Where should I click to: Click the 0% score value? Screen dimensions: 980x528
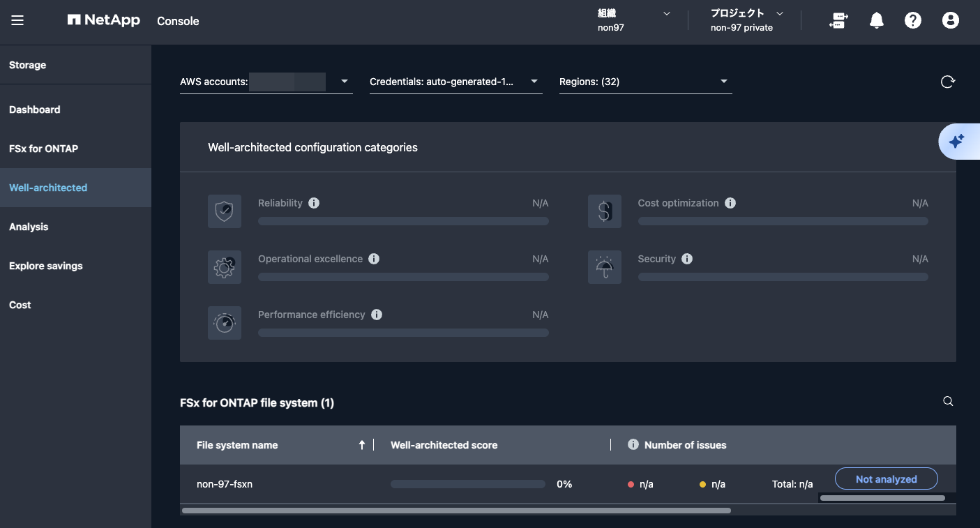pyautogui.click(x=564, y=484)
